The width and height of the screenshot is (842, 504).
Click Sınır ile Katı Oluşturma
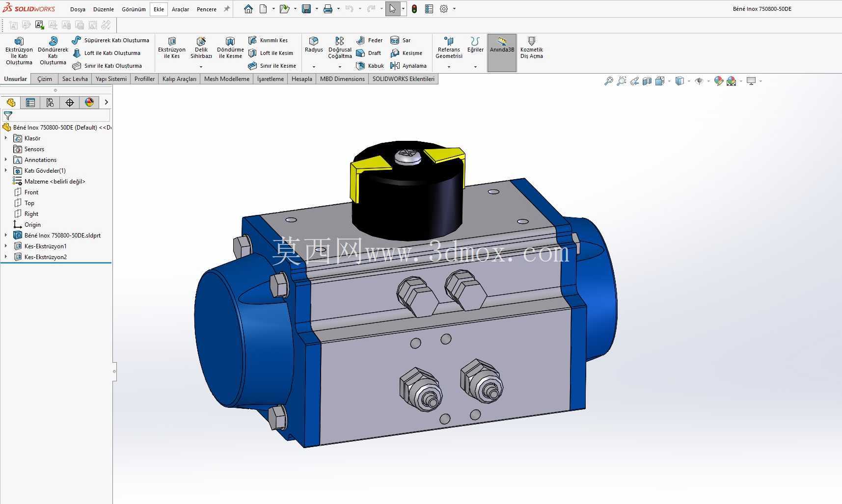pyautogui.click(x=107, y=66)
